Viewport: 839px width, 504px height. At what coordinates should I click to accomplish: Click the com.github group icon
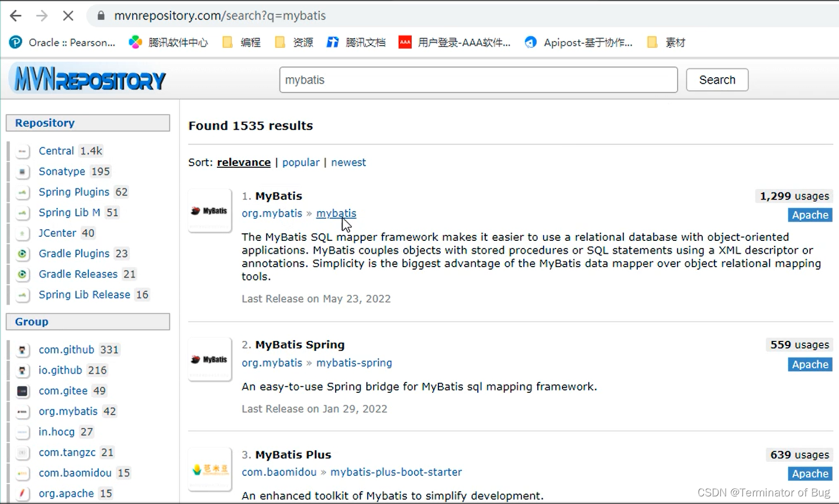(22, 350)
